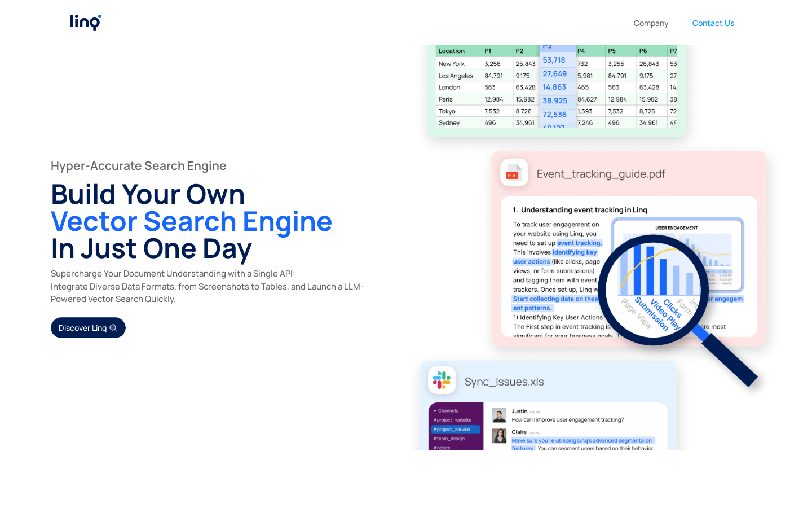Click the Event_tracking_guide.pdf file name
812x508 pixels.
[601, 174]
